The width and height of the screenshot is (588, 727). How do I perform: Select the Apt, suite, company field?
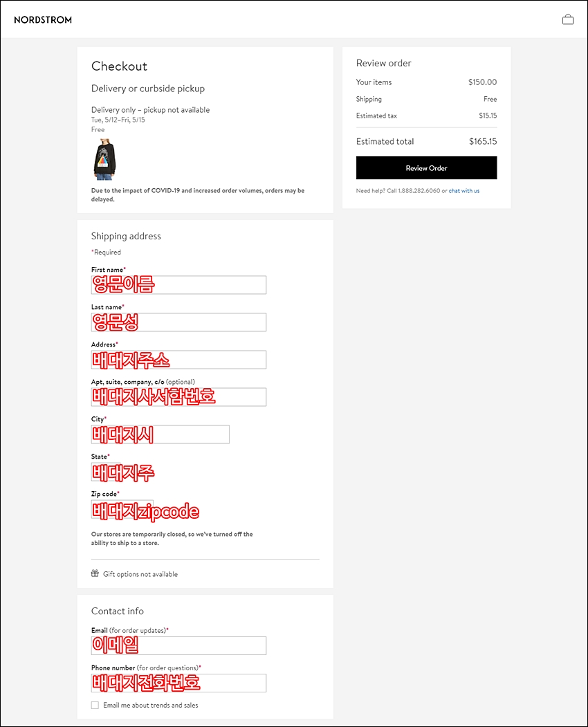pyautogui.click(x=178, y=397)
